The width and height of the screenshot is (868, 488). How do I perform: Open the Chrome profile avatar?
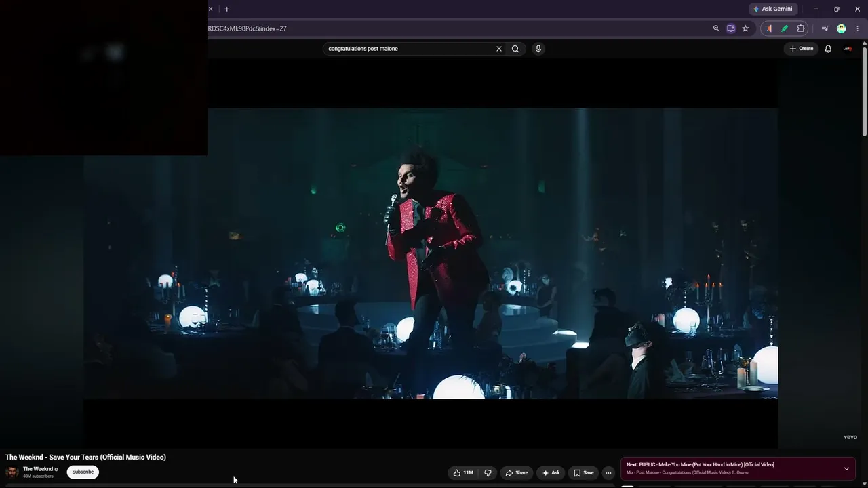pyautogui.click(x=842, y=28)
